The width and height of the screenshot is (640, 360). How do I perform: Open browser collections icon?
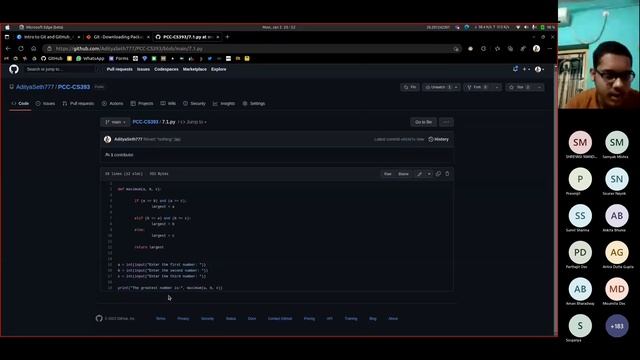510,49
